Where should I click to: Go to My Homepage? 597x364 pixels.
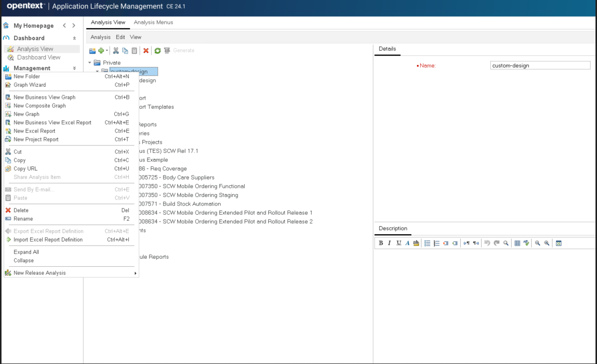tap(34, 26)
